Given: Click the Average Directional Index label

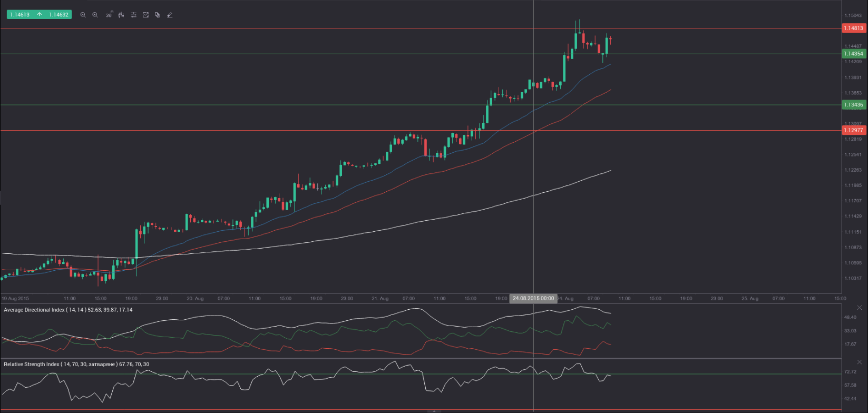Looking at the screenshot, I should click(68, 310).
